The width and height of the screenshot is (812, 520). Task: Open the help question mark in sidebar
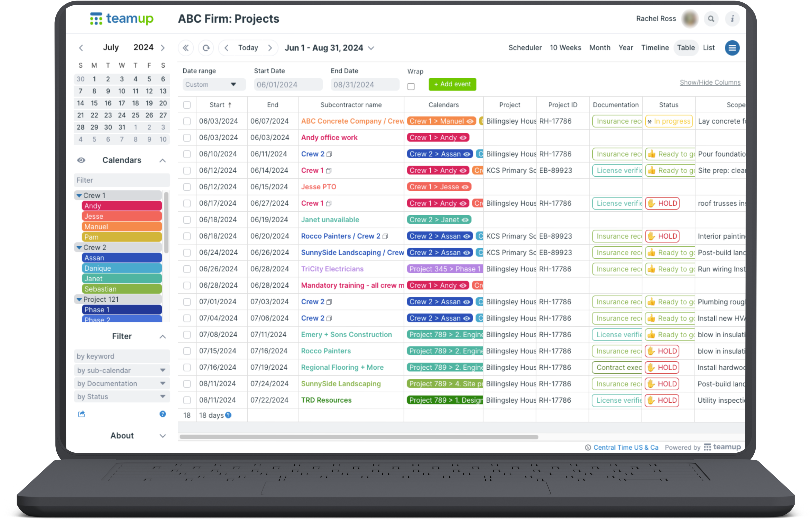click(x=163, y=414)
